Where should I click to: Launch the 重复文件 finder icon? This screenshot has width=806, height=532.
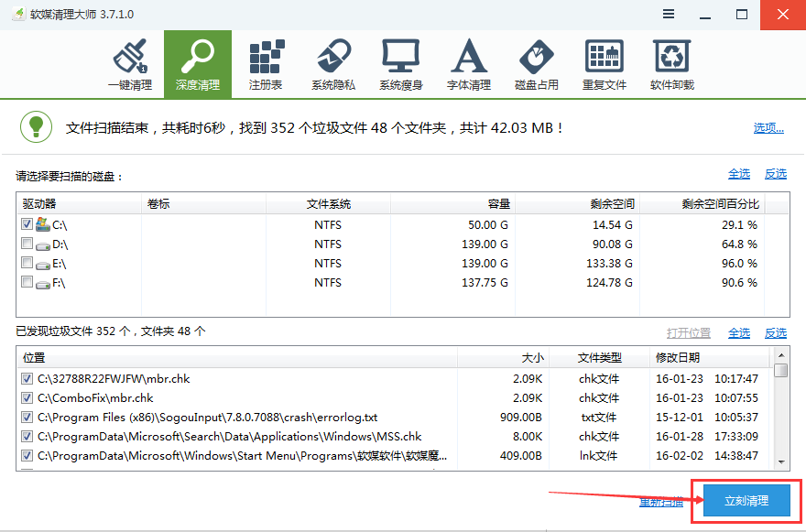tap(604, 62)
